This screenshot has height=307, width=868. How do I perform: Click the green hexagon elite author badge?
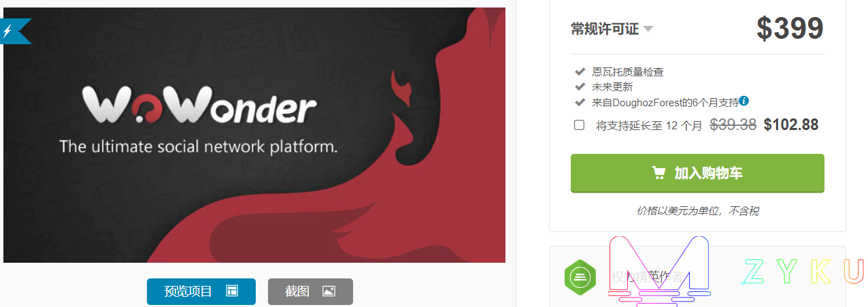[x=580, y=276]
